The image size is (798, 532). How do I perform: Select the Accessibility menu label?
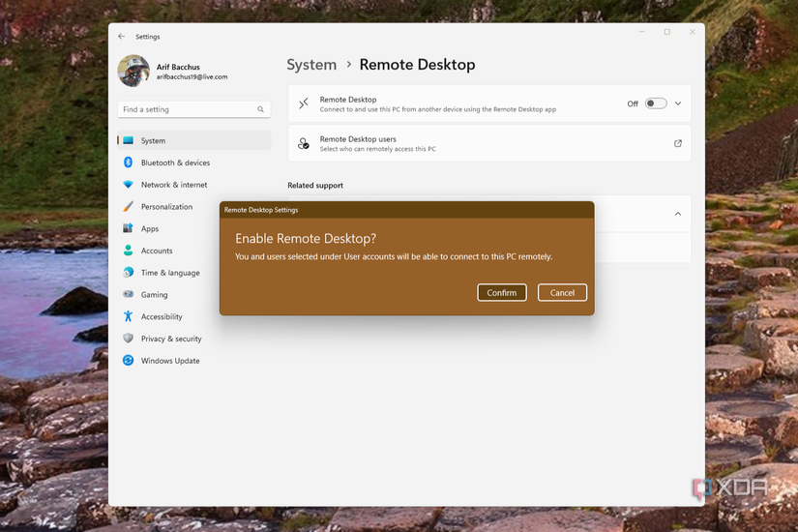click(x=162, y=316)
